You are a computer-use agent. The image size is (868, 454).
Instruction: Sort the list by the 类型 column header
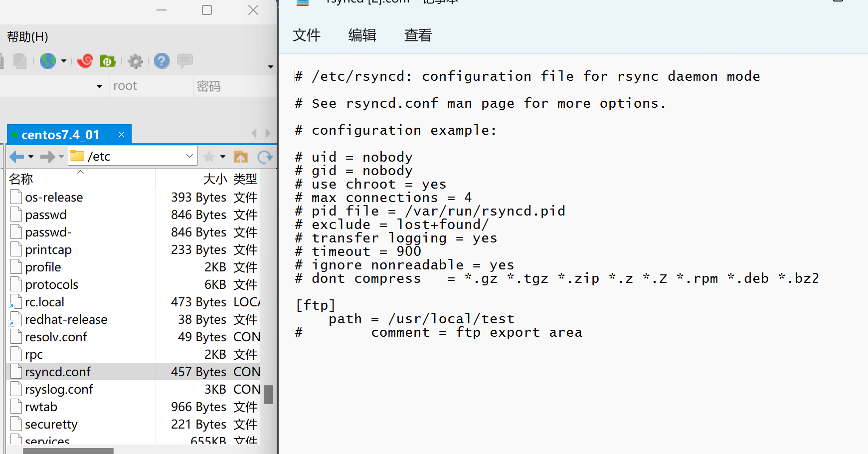(246, 179)
